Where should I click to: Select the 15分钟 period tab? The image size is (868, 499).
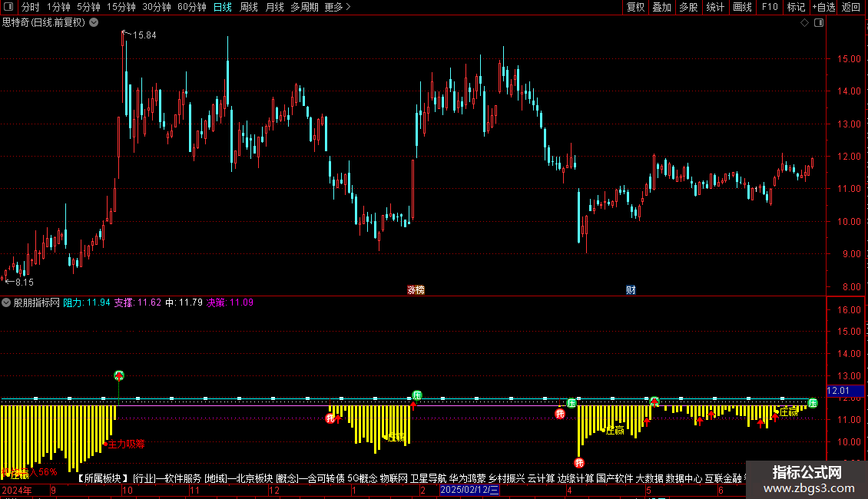tap(121, 7)
